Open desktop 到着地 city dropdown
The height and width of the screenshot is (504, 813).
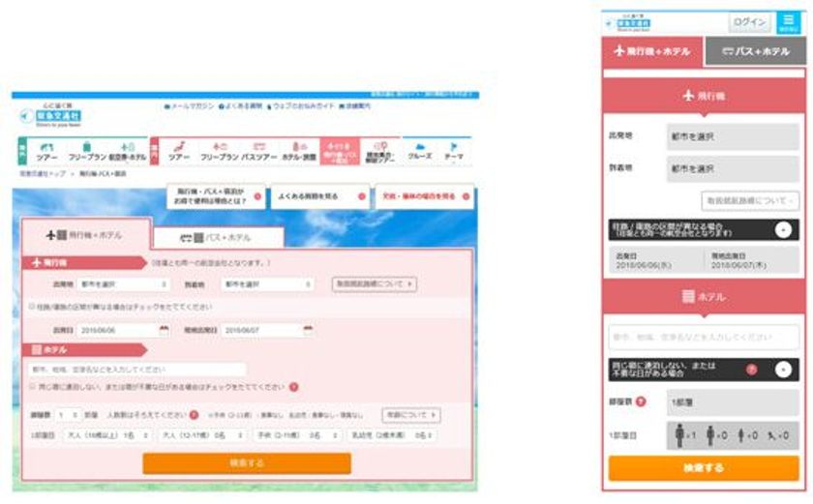[267, 283]
